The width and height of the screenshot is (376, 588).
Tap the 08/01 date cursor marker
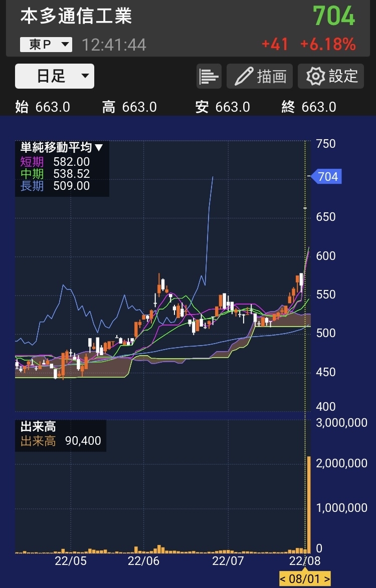(305, 578)
